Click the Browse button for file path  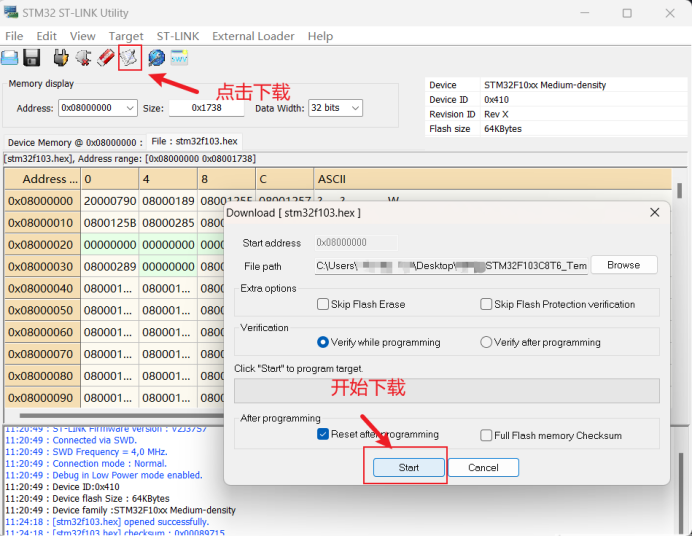click(x=623, y=265)
